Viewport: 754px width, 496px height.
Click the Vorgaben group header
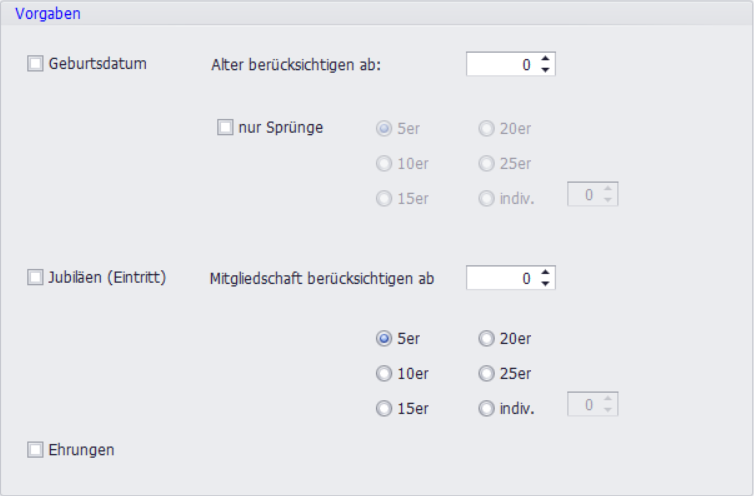coord(48,14)
